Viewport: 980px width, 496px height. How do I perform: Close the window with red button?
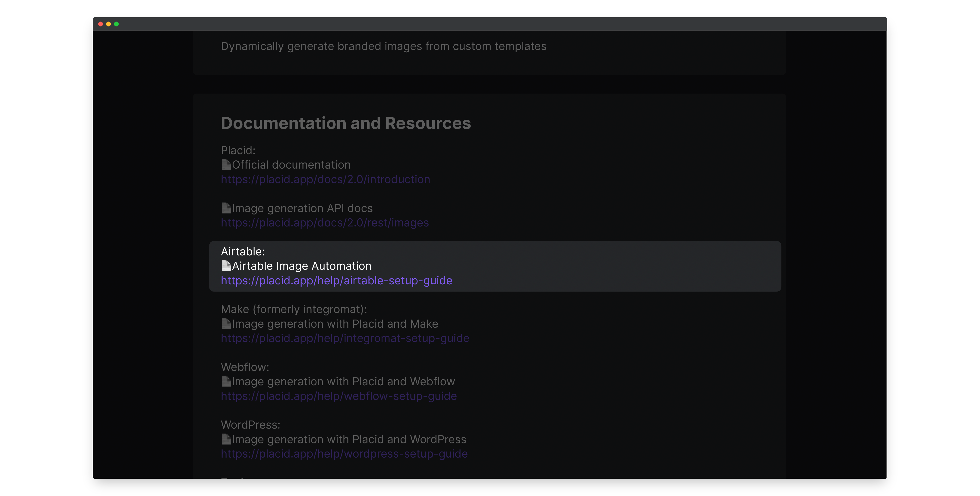click(101, 24)
